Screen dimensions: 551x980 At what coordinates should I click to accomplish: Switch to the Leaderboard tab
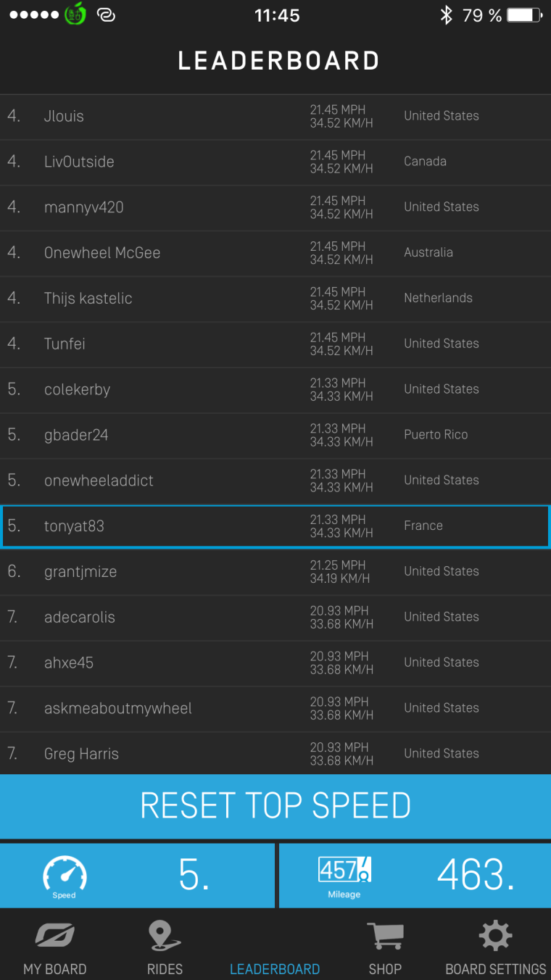click(x=275, y=968)
